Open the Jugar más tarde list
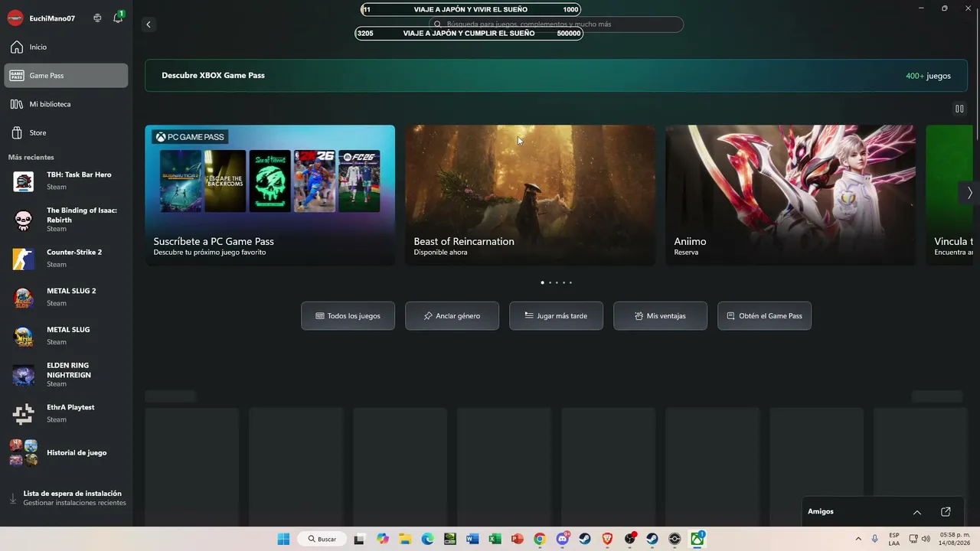The image size is (980, 551). tap(557, 316)
